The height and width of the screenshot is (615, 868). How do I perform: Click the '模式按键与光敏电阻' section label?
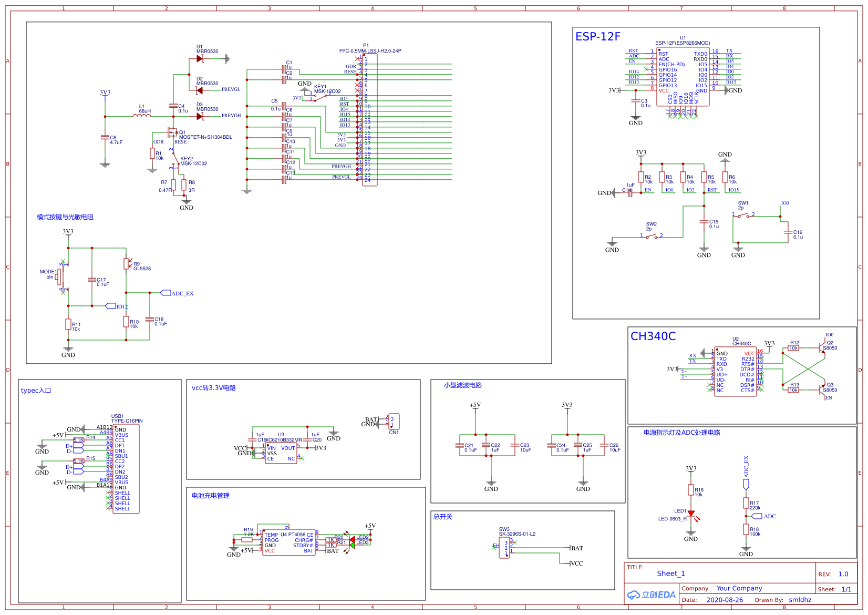click(x=65, y=217)
